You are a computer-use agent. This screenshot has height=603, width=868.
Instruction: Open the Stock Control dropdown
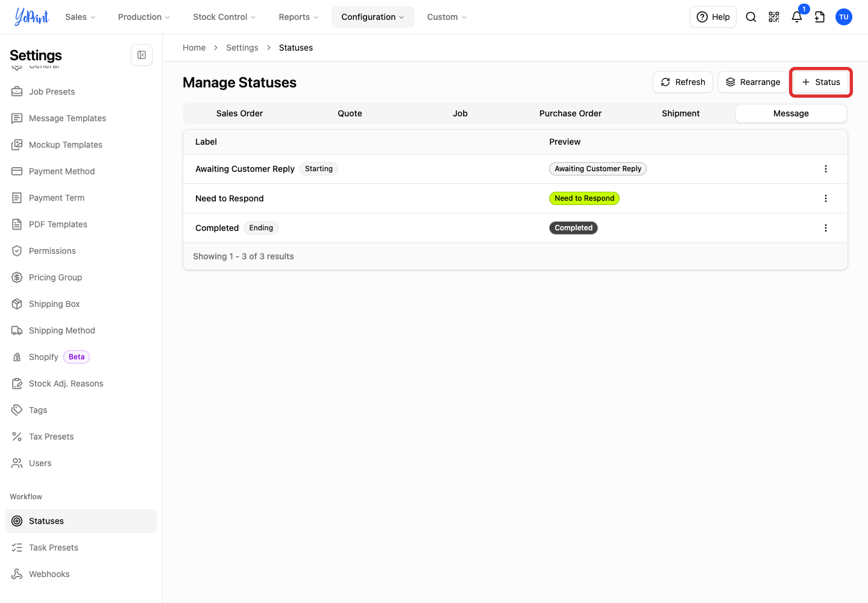click(x=224, y=17)
